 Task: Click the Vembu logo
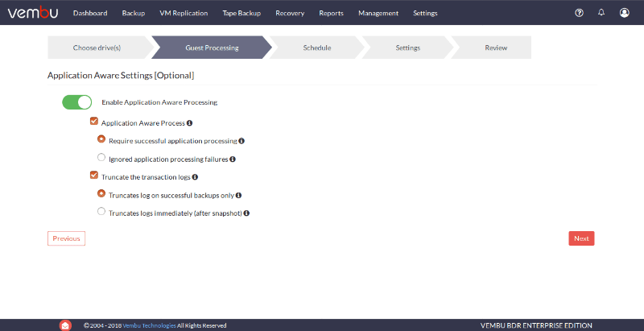click(x=33, y=13)
